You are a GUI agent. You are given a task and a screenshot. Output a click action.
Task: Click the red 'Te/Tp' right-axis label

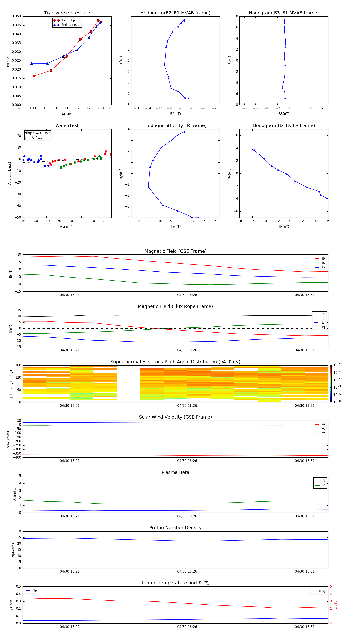point(336,605)
